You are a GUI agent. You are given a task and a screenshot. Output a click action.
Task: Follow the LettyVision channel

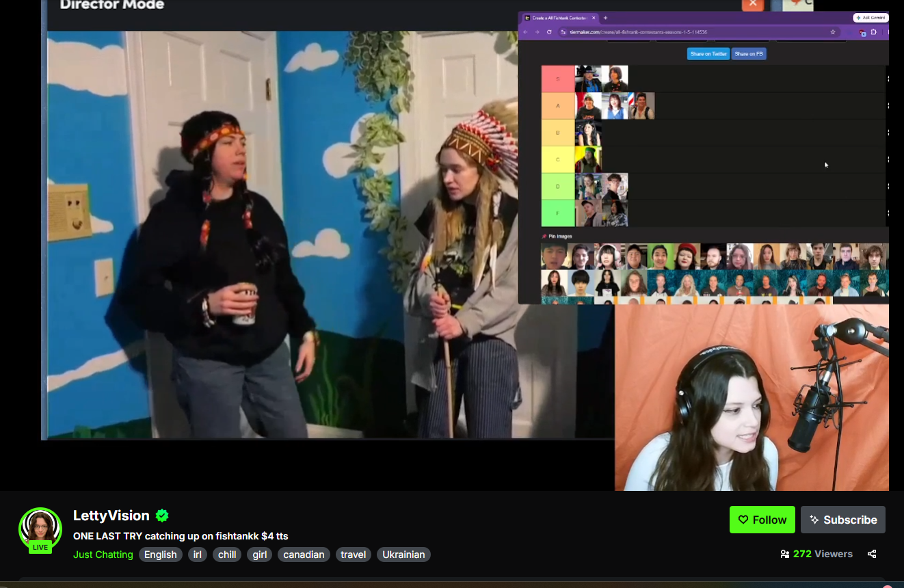tap(762, 520)
